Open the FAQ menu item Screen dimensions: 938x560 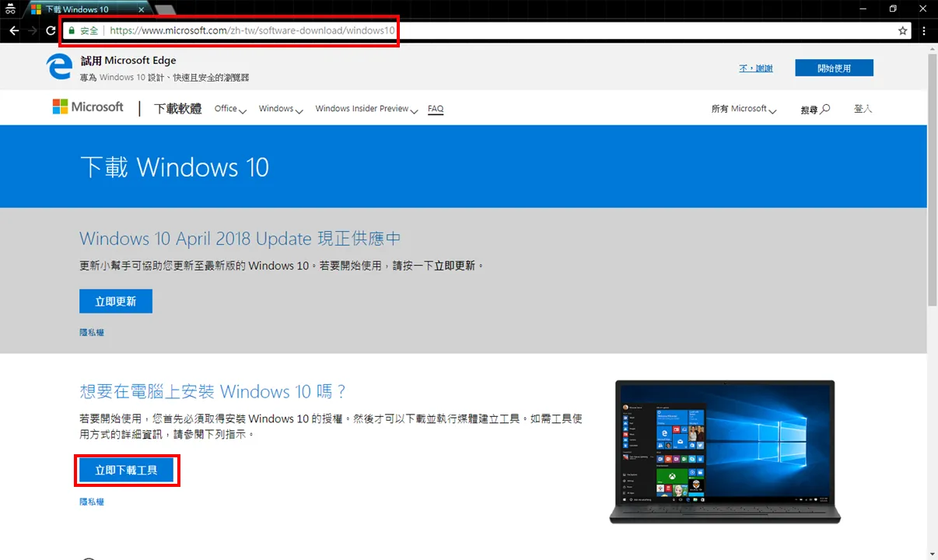click(x=436, y=109)
